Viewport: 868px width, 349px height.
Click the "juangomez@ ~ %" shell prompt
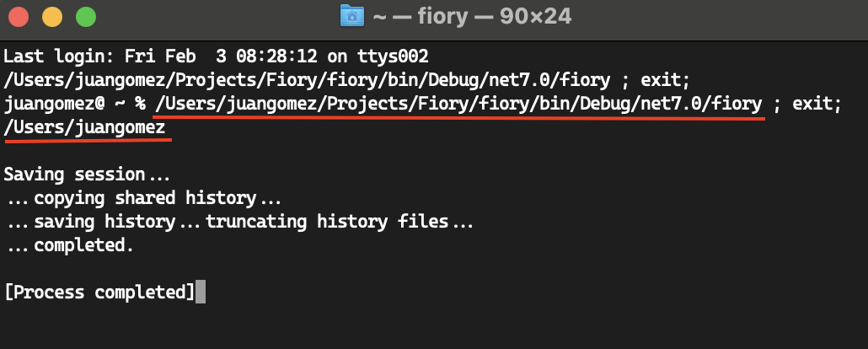75,104
